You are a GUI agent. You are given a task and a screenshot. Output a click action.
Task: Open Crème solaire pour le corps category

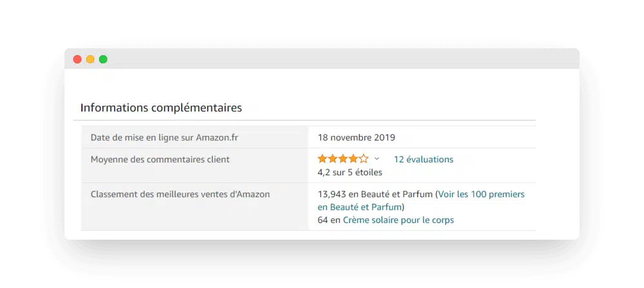coord(398,220)
